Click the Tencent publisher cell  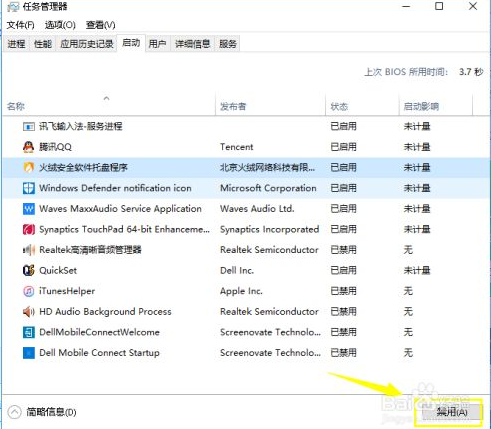coord(237,147)
